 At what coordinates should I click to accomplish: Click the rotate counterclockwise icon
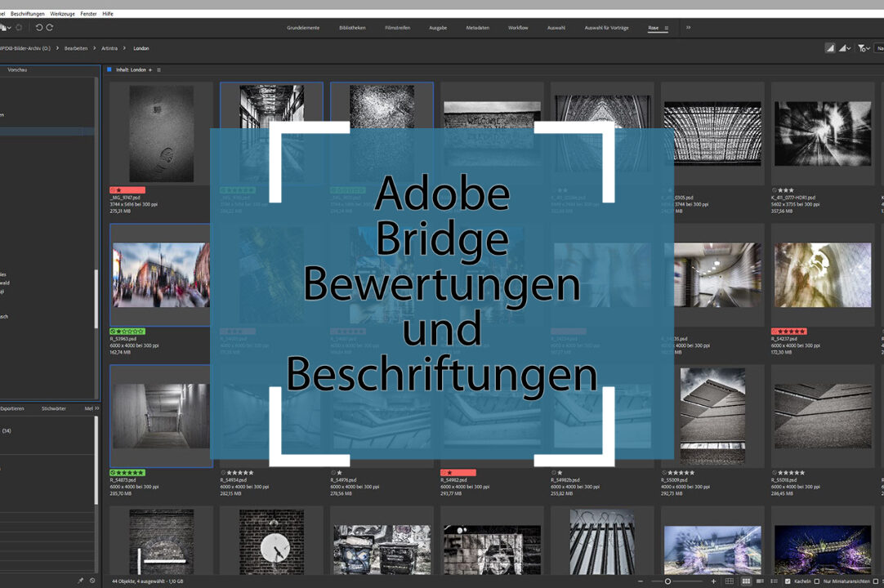click(39, 27)
